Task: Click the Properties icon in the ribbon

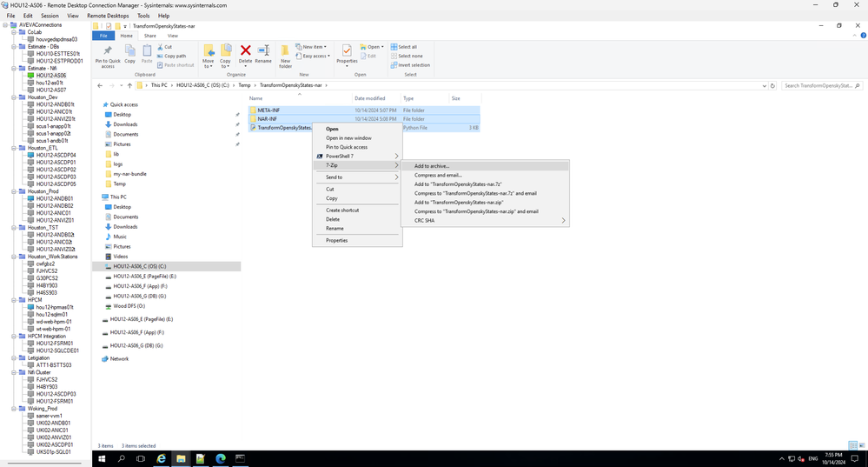Action: pyautogui.click(x=347, y=54)
